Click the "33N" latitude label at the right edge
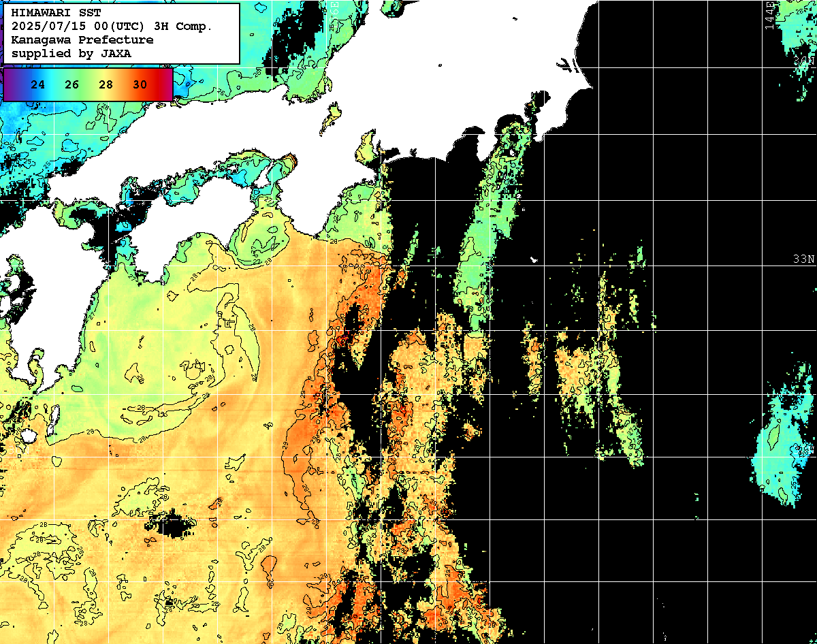 pyautogui.click(x=804, y=259)
